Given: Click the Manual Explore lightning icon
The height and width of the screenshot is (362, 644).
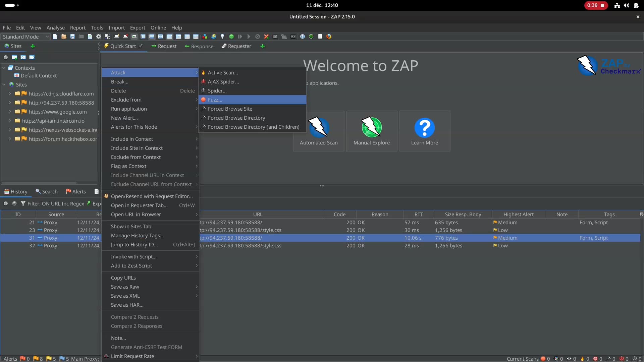Looking at the screenshot, I should pyautogui.click(x=372, y=127).
